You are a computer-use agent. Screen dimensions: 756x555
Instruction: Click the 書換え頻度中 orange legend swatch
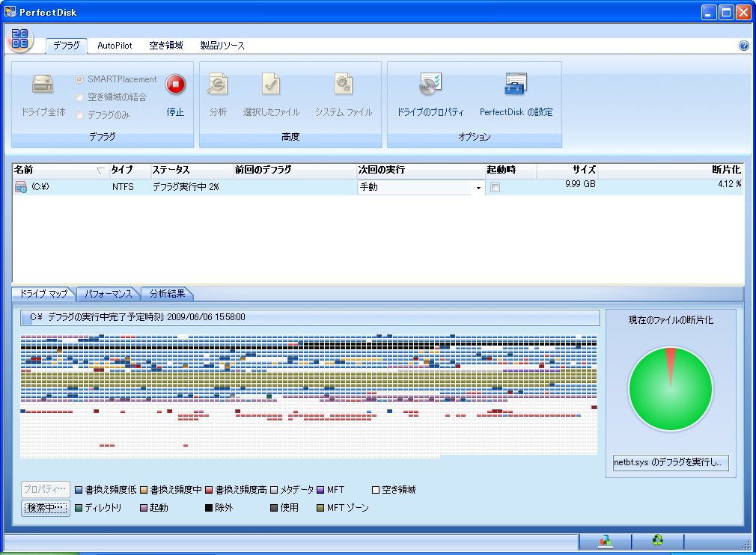(x=144, y=490)
